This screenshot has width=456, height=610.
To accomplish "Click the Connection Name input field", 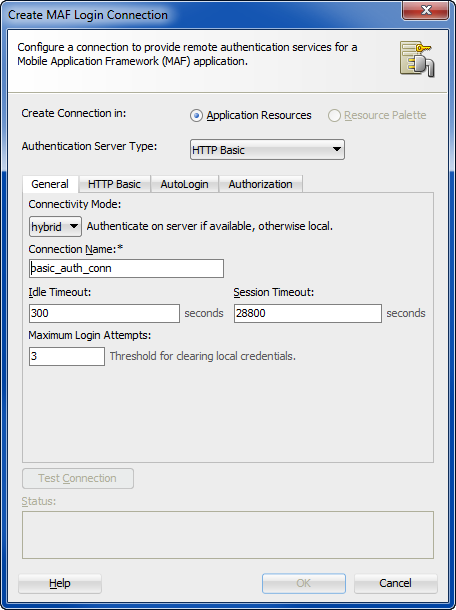I will click(126, 268).
